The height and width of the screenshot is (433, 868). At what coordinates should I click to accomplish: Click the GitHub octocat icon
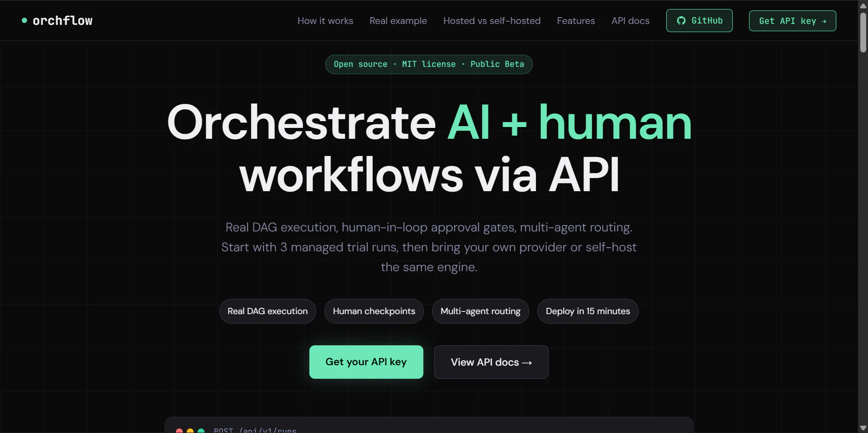[x=681, y=21]
